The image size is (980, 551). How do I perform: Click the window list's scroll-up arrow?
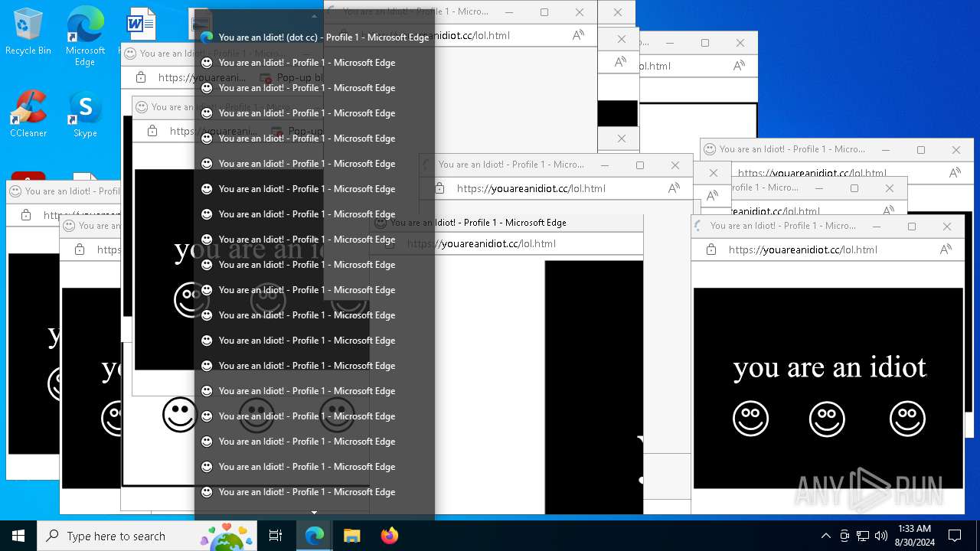(314, 15)
